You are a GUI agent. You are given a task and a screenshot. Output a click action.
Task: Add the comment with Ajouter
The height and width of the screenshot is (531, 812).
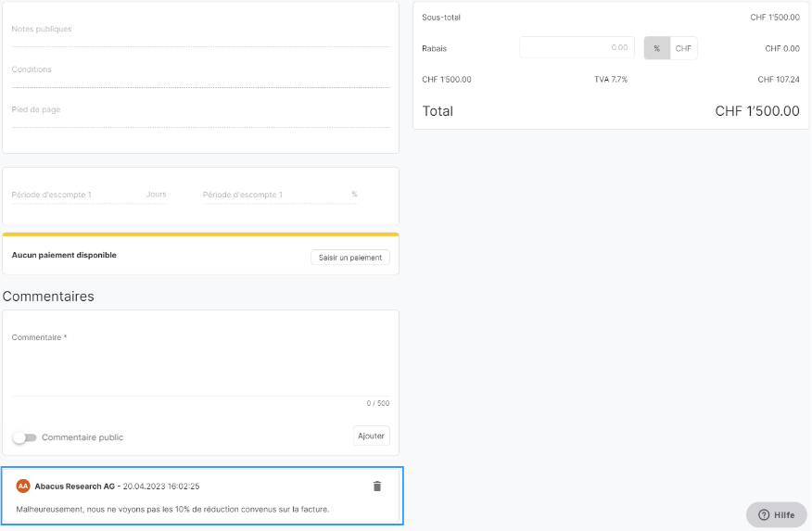(x=371, y=436)
